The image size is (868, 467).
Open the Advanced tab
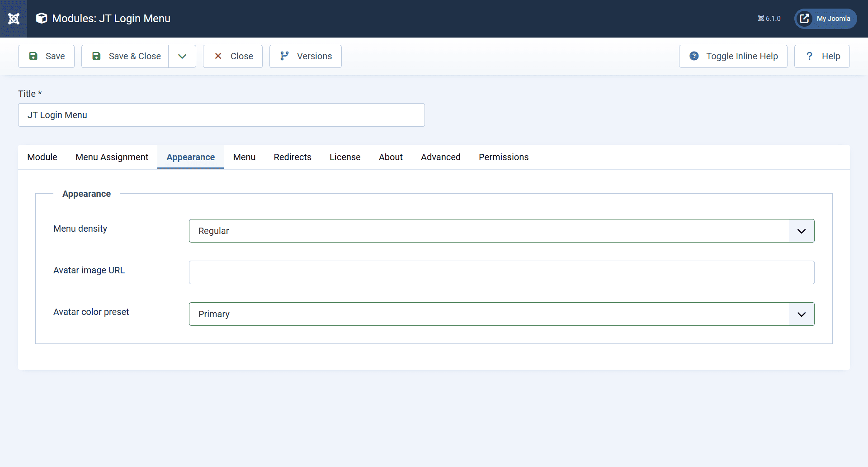coord(441,157)
